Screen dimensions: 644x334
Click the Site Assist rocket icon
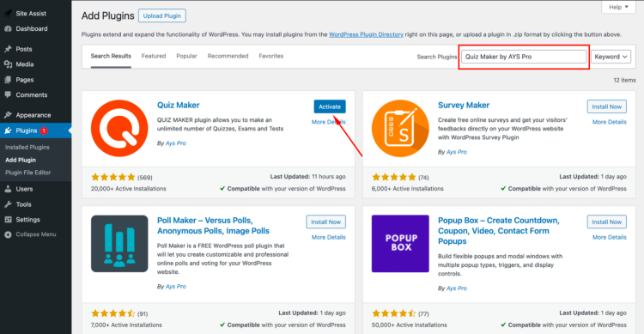(x=8, y=13)
